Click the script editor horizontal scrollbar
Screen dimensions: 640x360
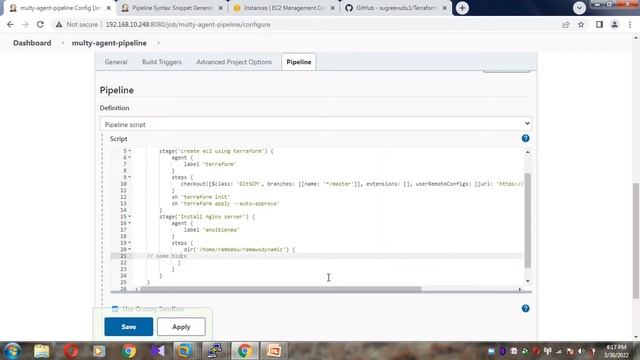[281, 289]
